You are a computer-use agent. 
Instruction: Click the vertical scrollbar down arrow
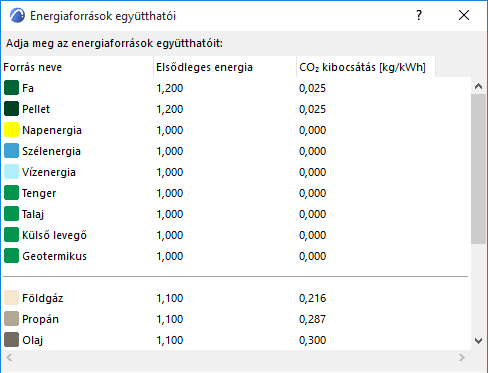(478, 341)
